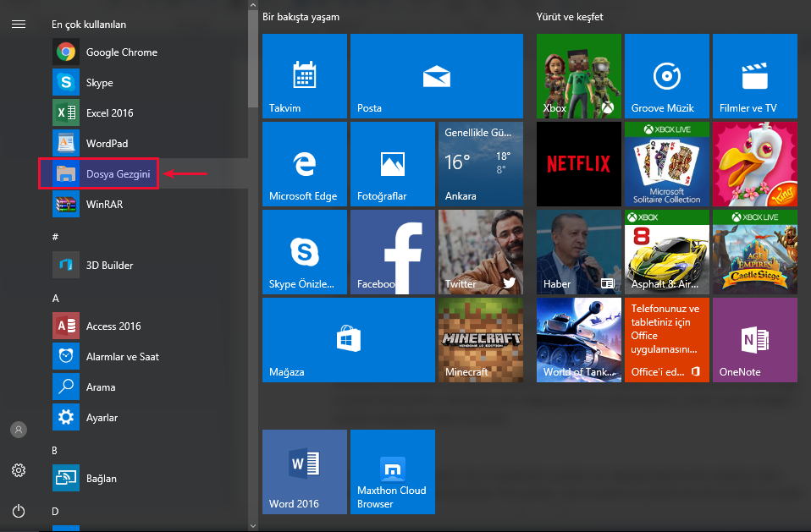This screenshot has width=811, height=532.
Task: Click the A letter group header
Action: (55, 298)
